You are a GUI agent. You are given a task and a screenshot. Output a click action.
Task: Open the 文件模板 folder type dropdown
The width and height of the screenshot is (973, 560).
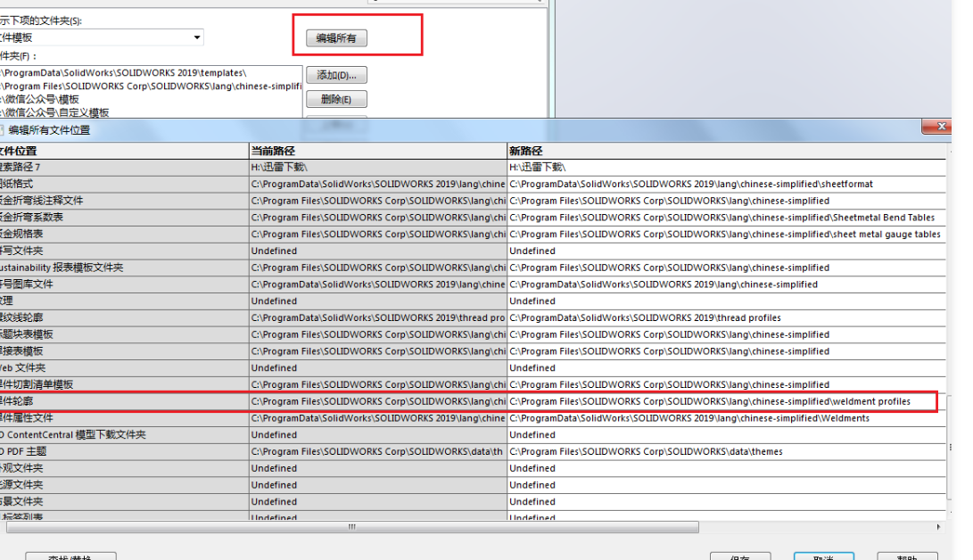click(x=197, y=37)
